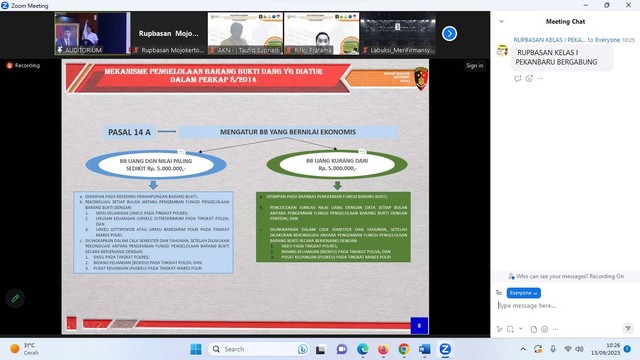Launch Microsoft Edge from taskbar
Image resolution: width=640 pixels, height=360 pixels.
(x=362, y=349)
